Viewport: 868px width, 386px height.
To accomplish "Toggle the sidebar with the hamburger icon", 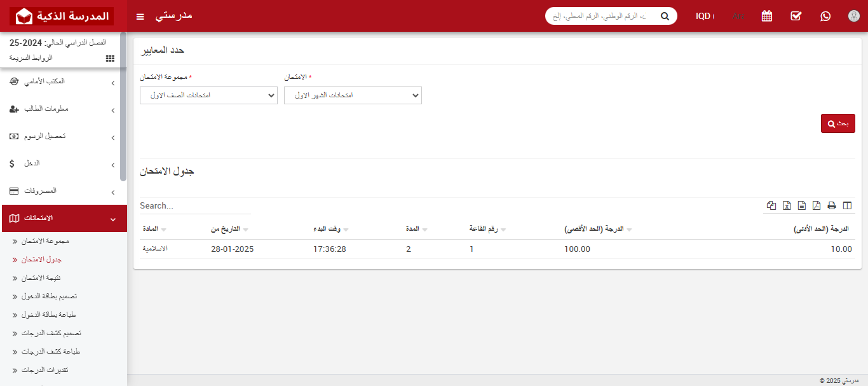I will [x=140, y=16].
